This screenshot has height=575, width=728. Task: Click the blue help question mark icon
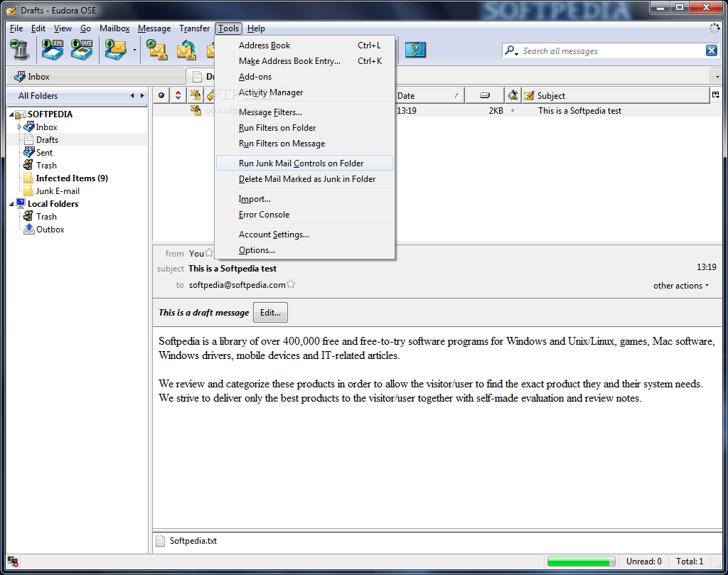click(x=415, y=50)
